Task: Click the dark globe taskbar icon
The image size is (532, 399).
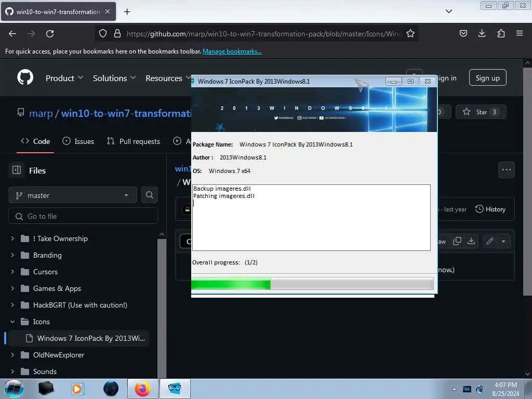Action: pyautogui.click(x=111, y=389)
